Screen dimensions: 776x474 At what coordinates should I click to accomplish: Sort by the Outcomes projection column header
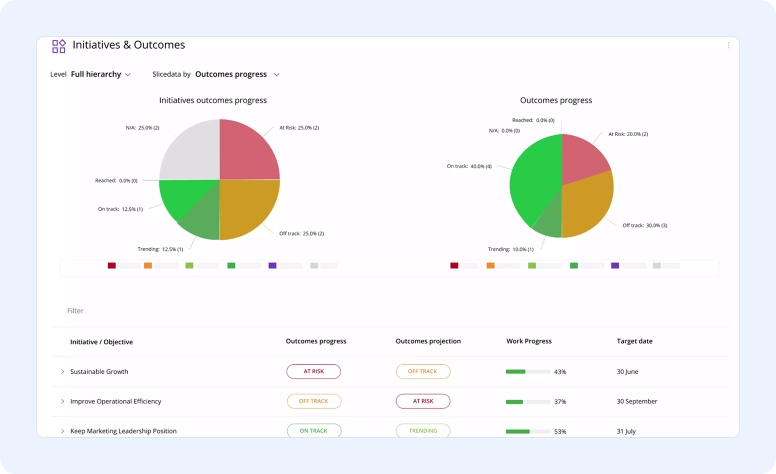coord(428,342)
